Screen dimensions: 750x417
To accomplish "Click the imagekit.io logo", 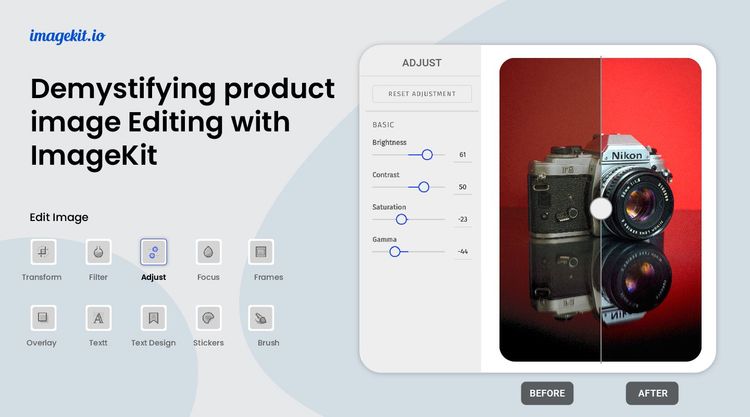I will pos(67,36).
